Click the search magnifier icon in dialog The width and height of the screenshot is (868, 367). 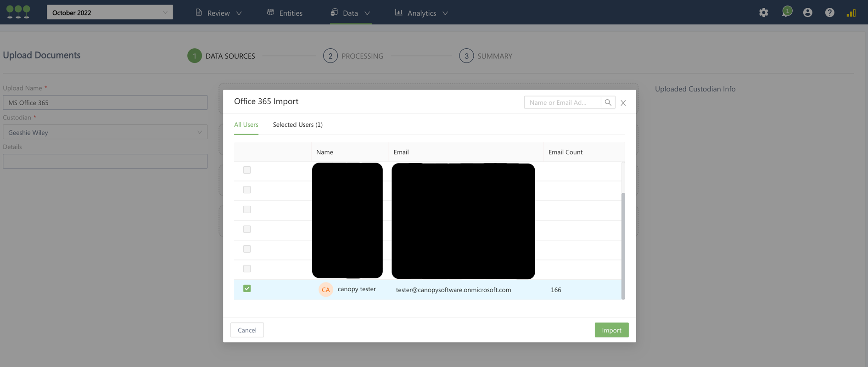(x=608, y=102)
